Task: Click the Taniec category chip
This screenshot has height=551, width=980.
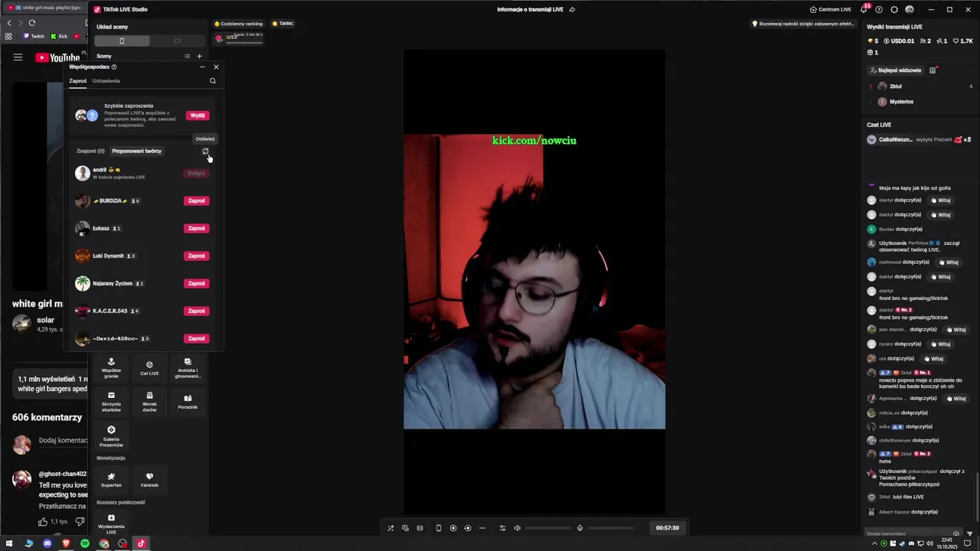Action: (x=283, y=24)
